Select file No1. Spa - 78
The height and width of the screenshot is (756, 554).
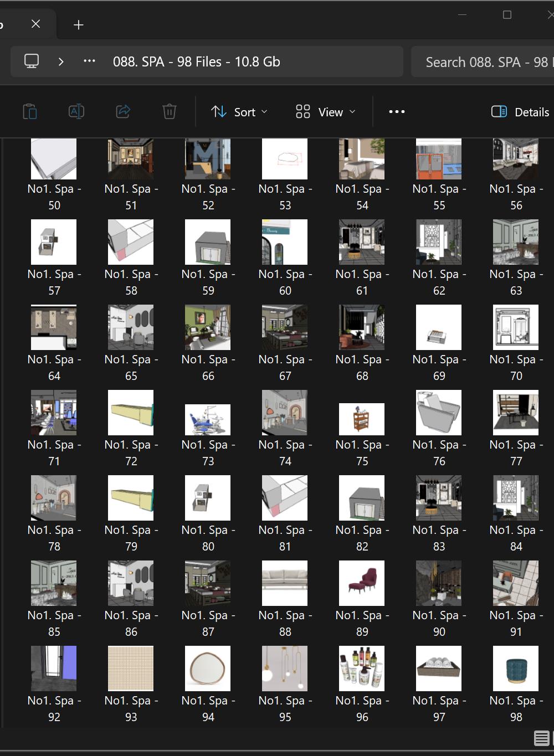coord(54,515)
